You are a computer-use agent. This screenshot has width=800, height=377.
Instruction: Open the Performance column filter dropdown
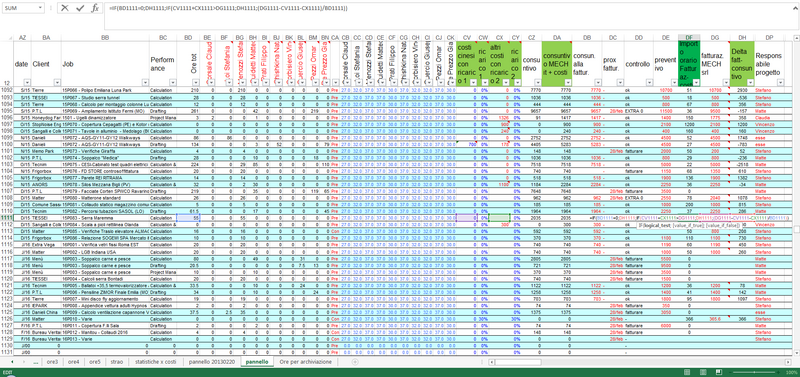pos(172,82)
